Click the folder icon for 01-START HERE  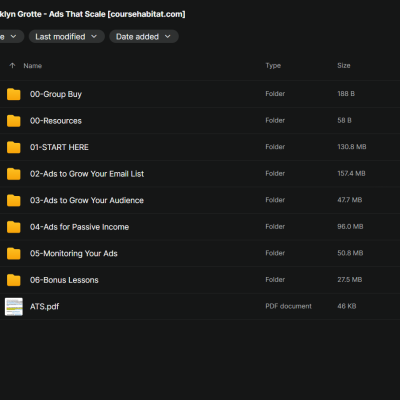tap(14, 147)
